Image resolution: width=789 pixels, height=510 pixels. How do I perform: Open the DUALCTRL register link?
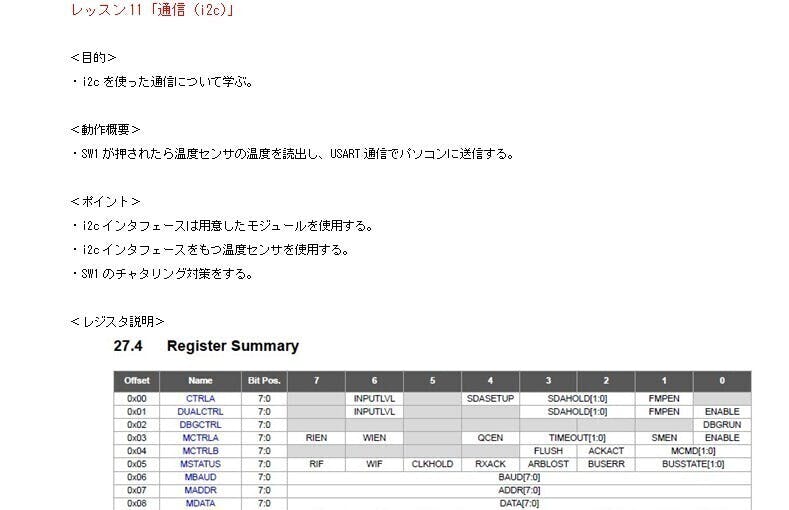[201, 411]
